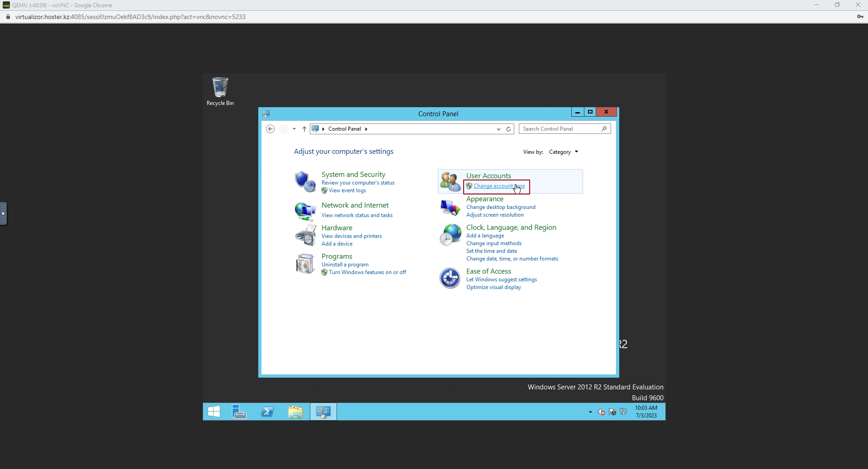Click Let Windows suggest settings
The image size is (868, 469).
point(502,280)
